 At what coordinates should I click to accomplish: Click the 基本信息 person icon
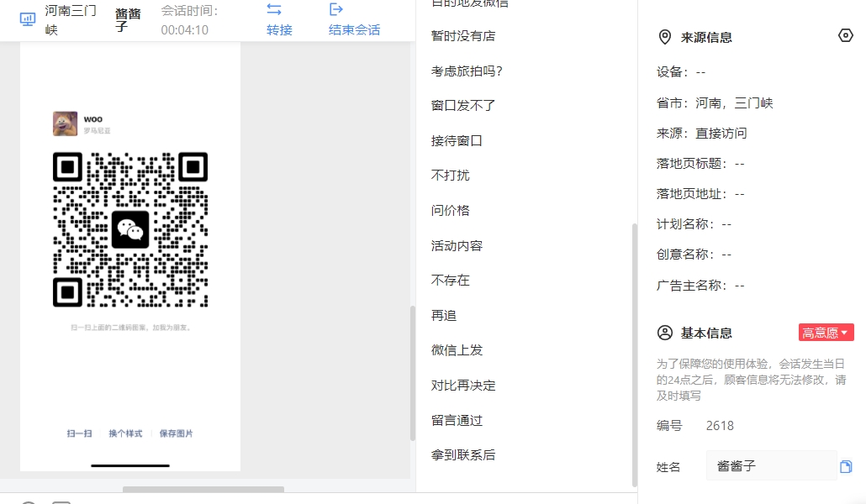[x=665, y=333]
